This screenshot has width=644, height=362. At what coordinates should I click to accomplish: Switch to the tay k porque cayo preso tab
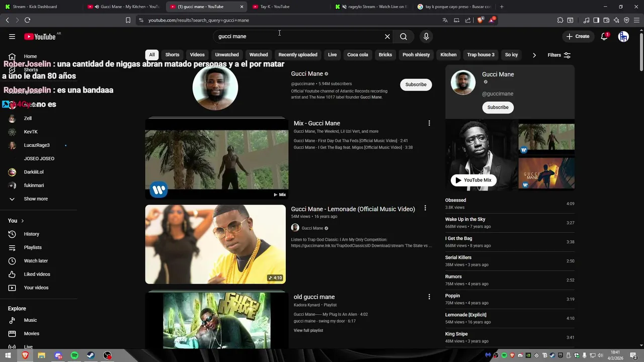pyautogui.click(x=453, y=7)
